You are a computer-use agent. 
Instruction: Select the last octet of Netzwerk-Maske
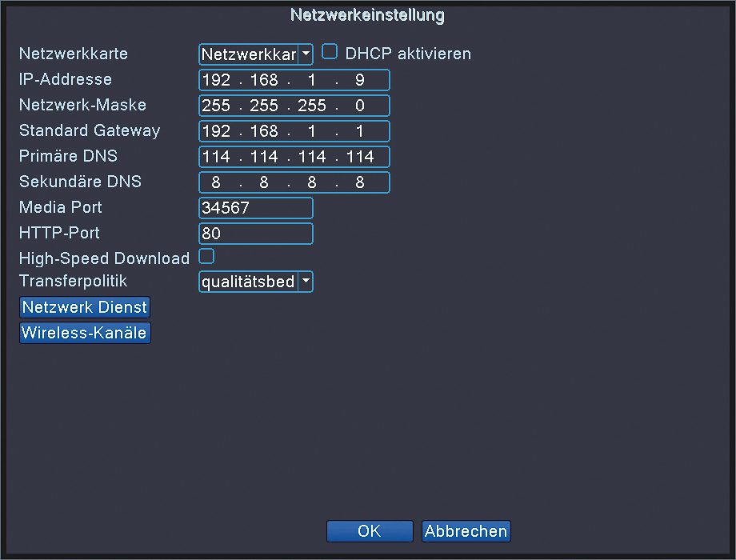(360, 106)
